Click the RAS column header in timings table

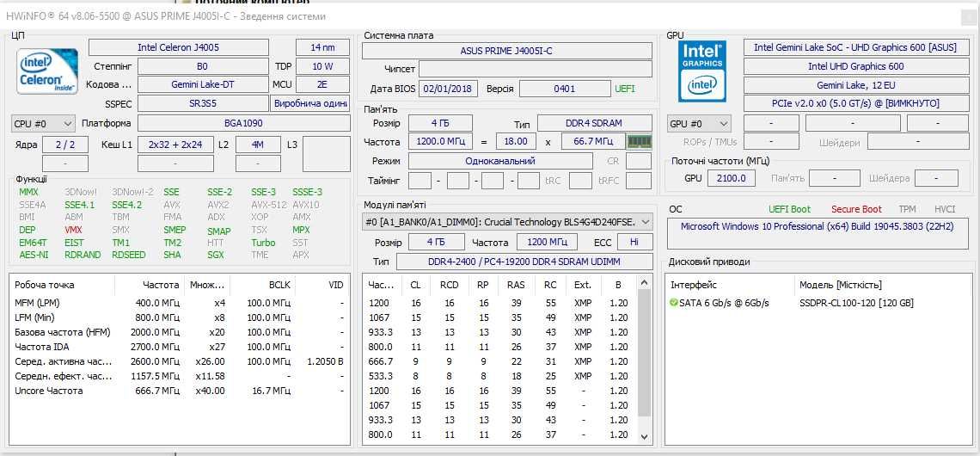pyautogui.click(x=516, y=285)
